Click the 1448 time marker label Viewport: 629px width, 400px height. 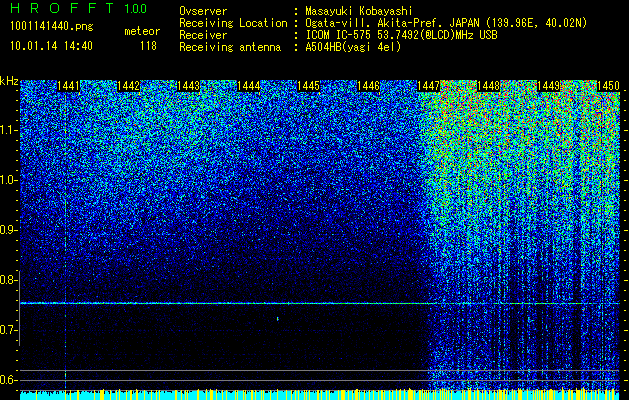coord(489,86)
